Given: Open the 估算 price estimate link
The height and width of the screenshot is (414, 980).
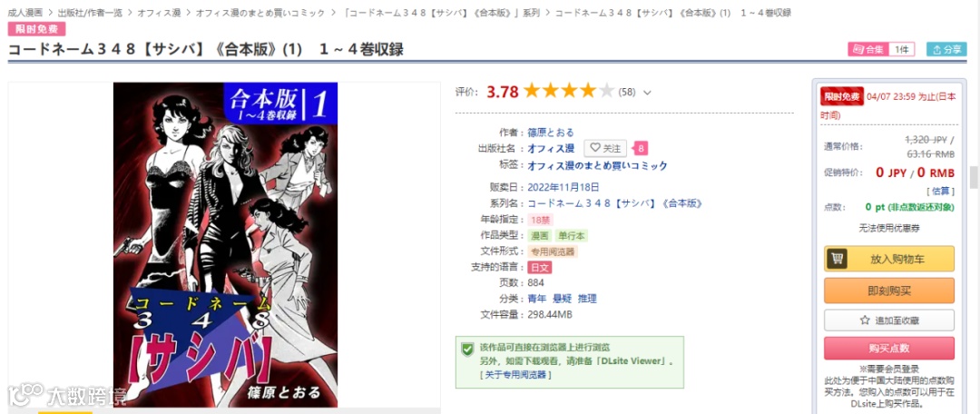Looking at the screenshot, I should coord(941,190).
